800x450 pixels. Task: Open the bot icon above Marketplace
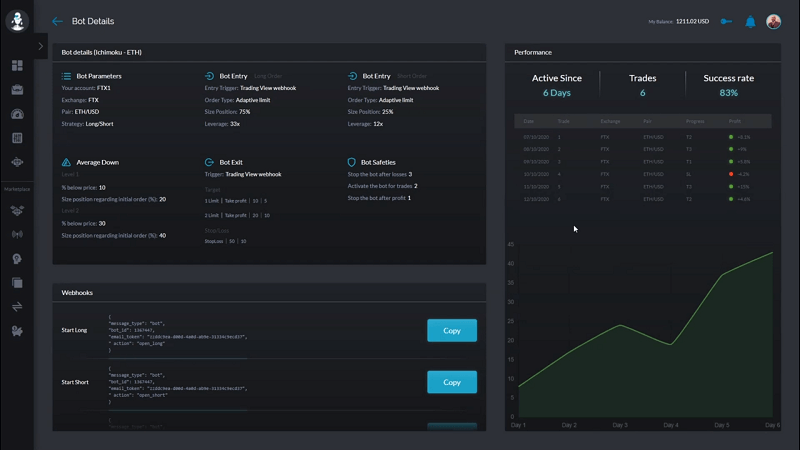(17, 162)
